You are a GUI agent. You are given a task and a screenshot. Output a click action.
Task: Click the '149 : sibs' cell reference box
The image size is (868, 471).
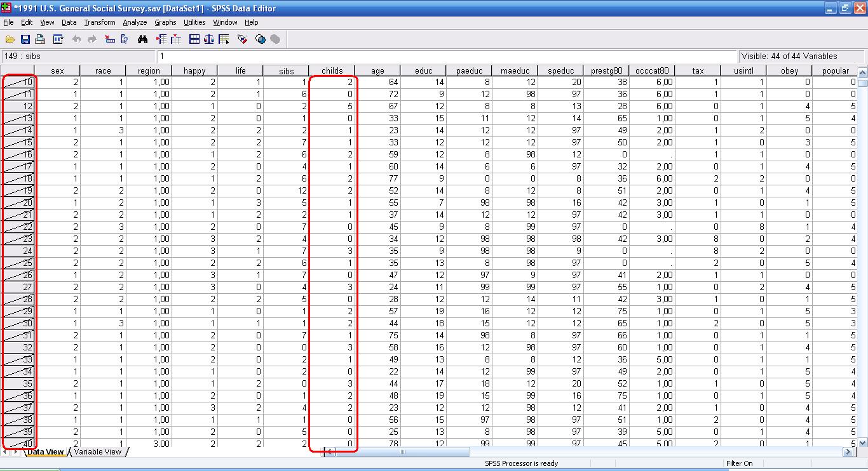pyautogui.click(x=79, y=56)
